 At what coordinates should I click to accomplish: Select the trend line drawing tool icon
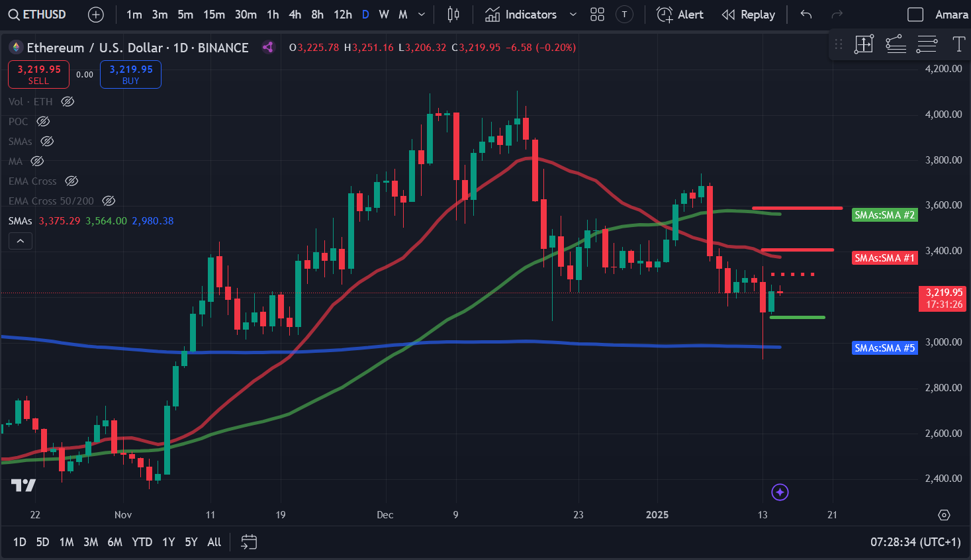[x=896, y=44]
